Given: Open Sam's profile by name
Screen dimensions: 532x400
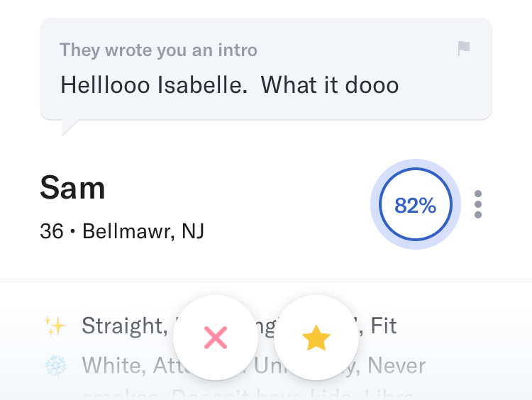Looking at the screenshot, I should point(72,188).
